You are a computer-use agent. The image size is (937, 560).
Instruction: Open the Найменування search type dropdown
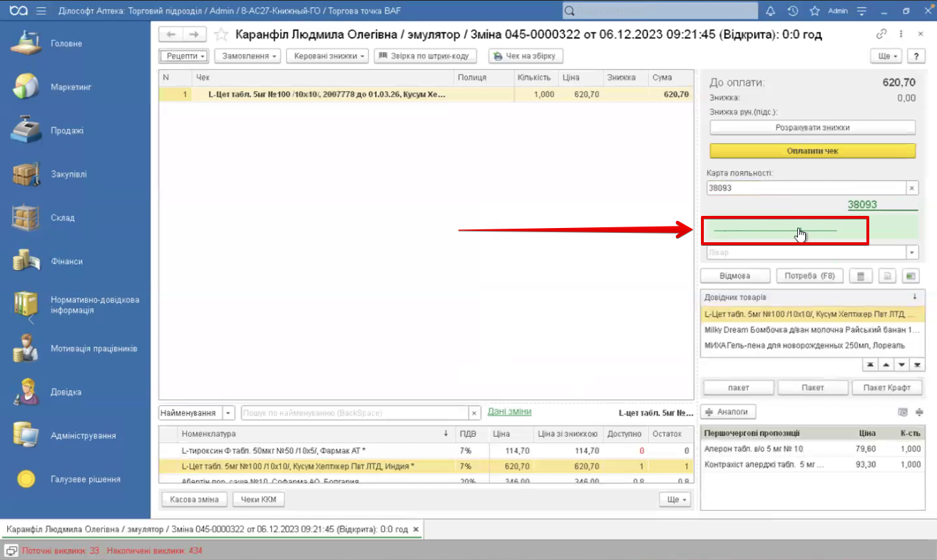pyautogui.click(x=228, y=413)
